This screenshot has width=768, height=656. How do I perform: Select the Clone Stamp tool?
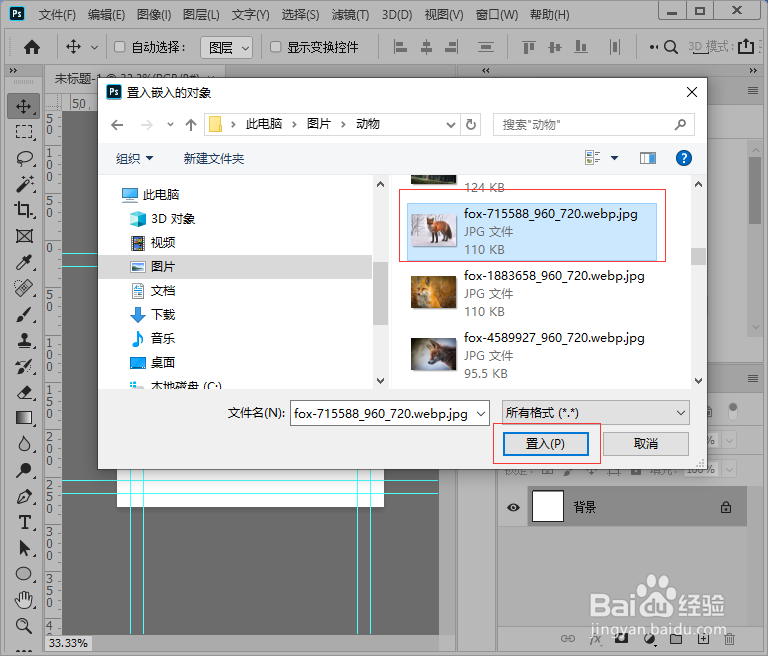point(24,340)
